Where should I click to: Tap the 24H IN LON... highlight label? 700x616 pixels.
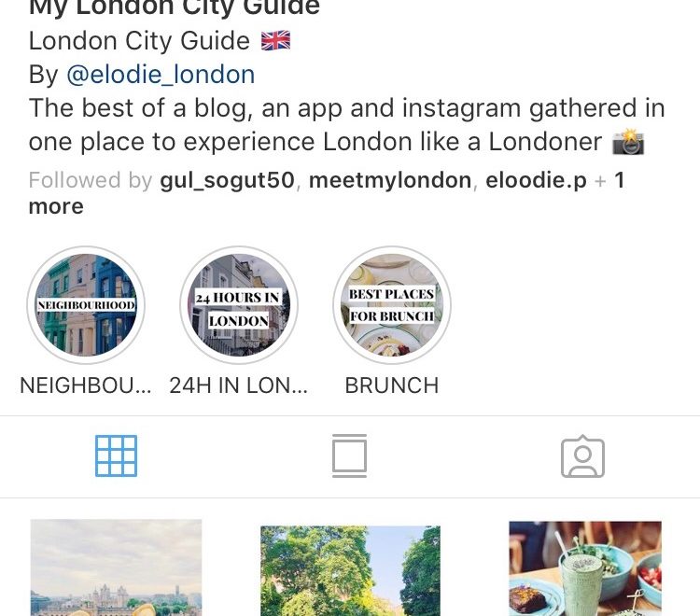pos(239,385)
